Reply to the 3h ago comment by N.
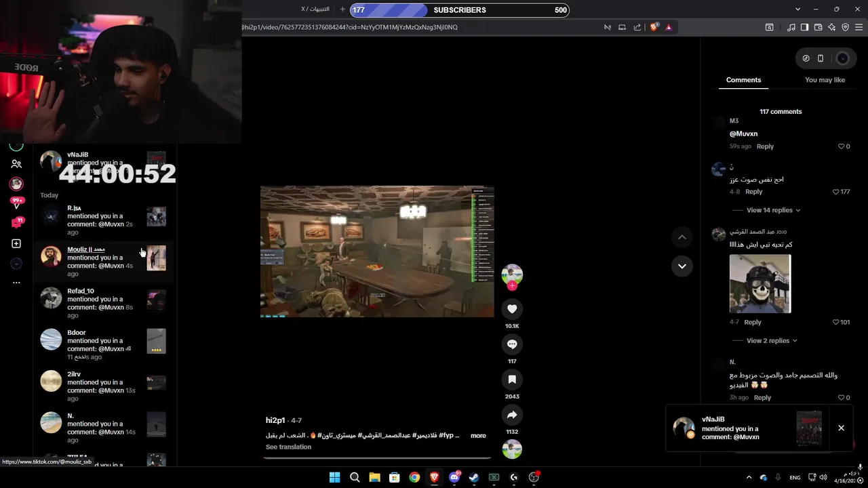Screen dimensions: 868x488 762,398
